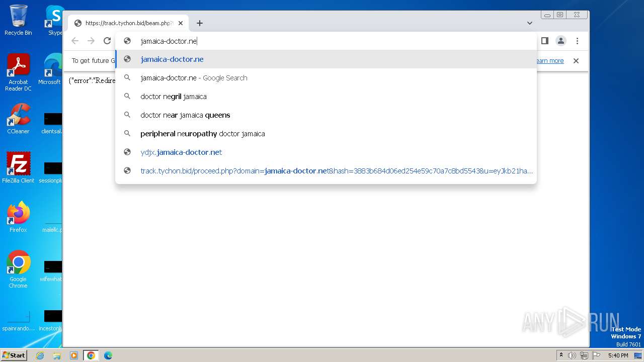Select the jamaica-doctor.ne URL suggestion

tap(326, 59)
